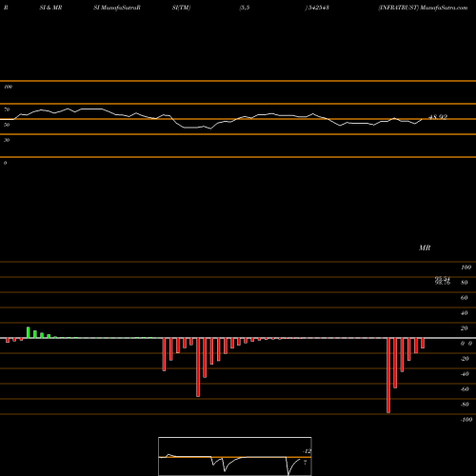Click the 50 level label on RSI axis
Screen dimensions: 476x476
[x=7, y=125]
